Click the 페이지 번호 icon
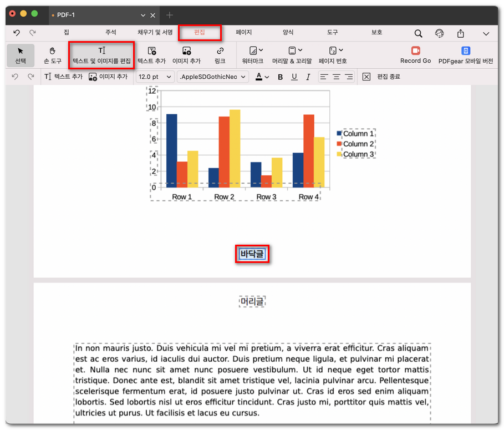Screen dimensions: 504x430 (x=333, y=51)
